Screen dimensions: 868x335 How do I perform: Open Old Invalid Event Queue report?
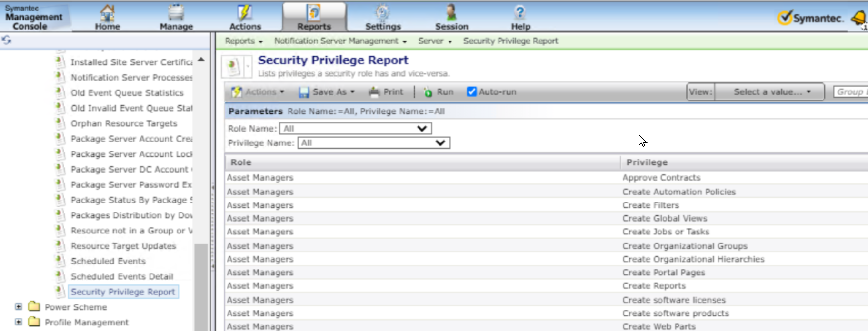[x=131, y=108]
